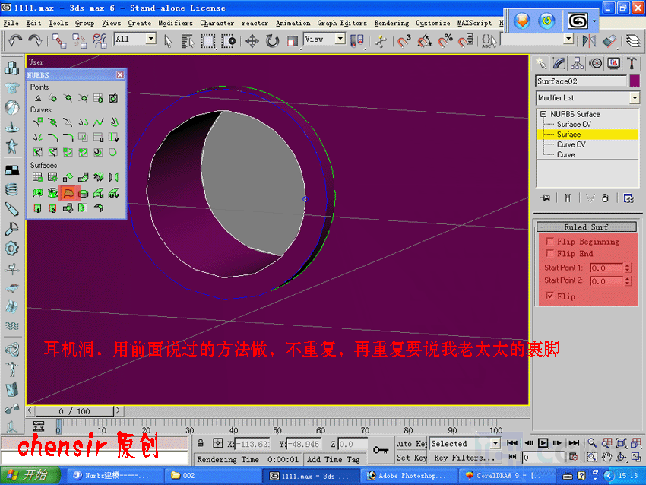Click the object color swatch beside name
The height and width of the screenshot is (485, 646).
[634, 81]
